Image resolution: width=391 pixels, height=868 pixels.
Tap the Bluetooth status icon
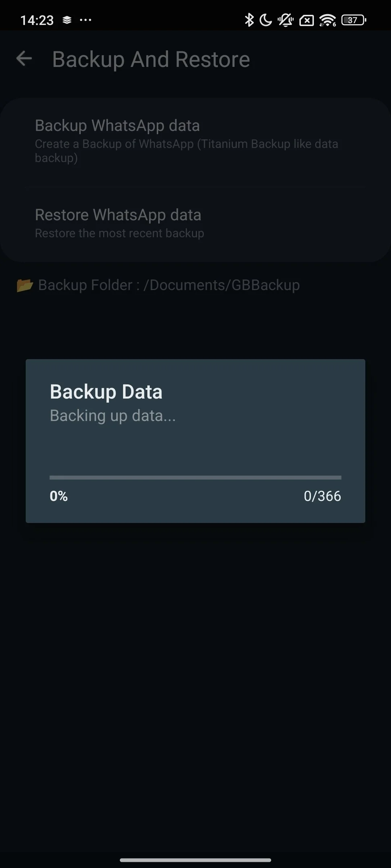click(x=249, y=20)
